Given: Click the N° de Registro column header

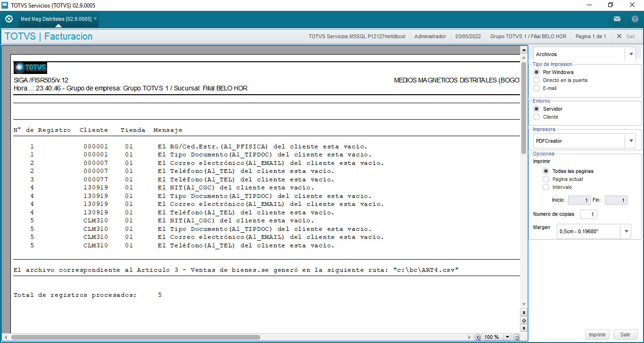Looking at the screenshot, I should click(42, 130).
